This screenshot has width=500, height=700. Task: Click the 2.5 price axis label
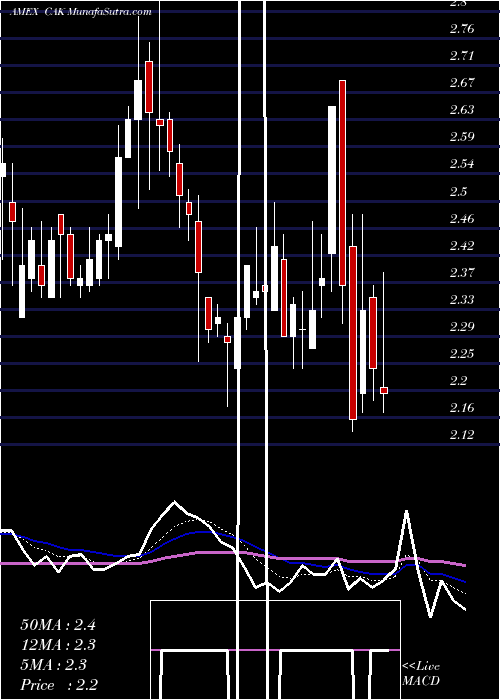pyautogui.click(x=458, y=192)
